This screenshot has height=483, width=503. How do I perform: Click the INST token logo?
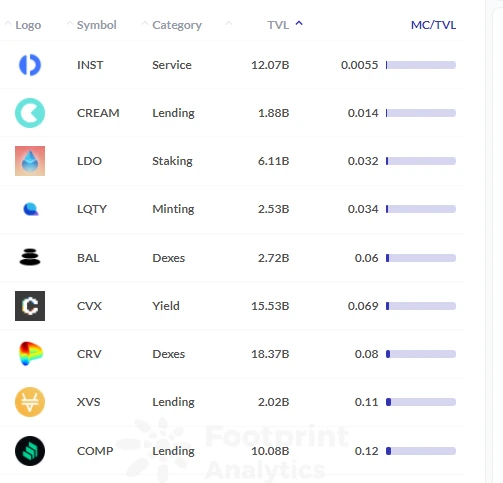pos(30,65)
